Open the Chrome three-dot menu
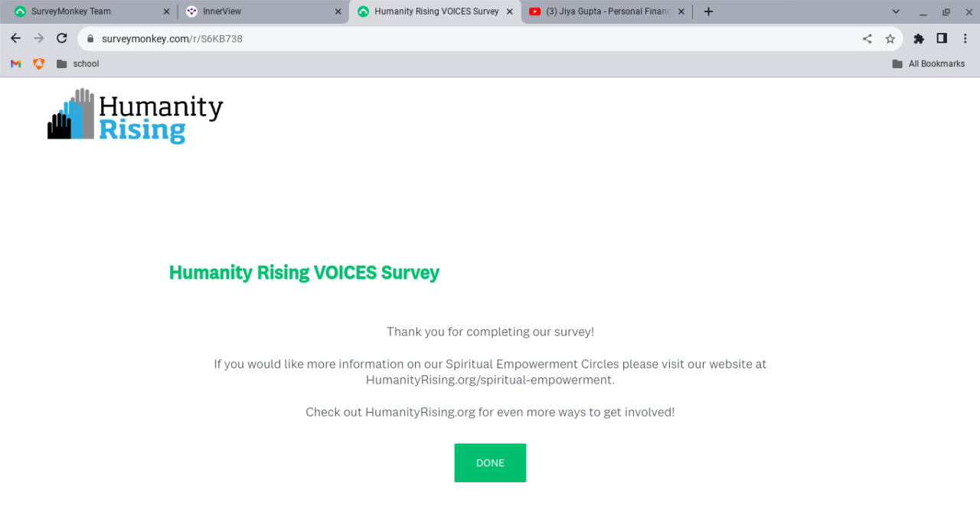980x516 pixels. pos(965,38)
